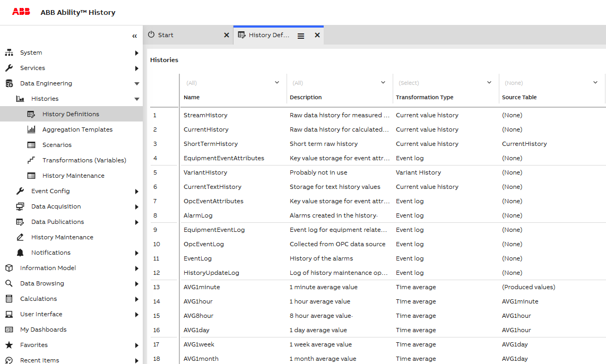Sort by Transformation Type column header
This screenshot has width=606, height=364.
point(425,98)
